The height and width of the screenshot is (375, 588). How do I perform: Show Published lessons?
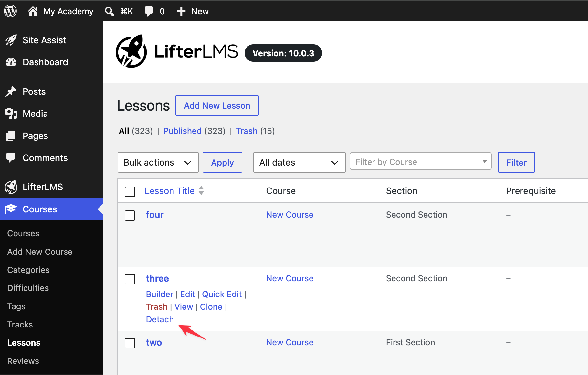[x=182, y=131]
